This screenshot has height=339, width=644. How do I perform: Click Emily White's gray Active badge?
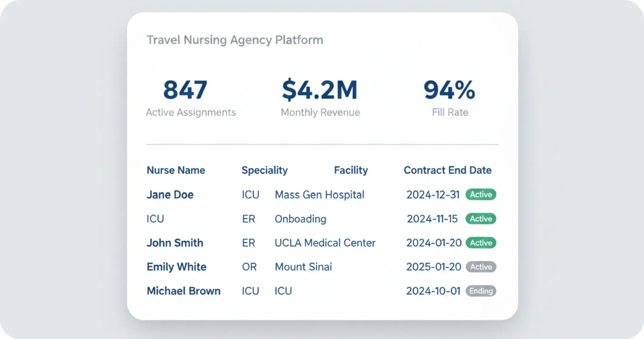[x=481, y=267]
